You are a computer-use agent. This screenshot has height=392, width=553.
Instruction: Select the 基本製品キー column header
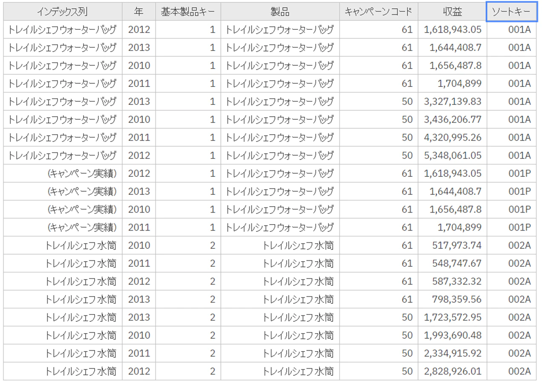coord(188,12)
